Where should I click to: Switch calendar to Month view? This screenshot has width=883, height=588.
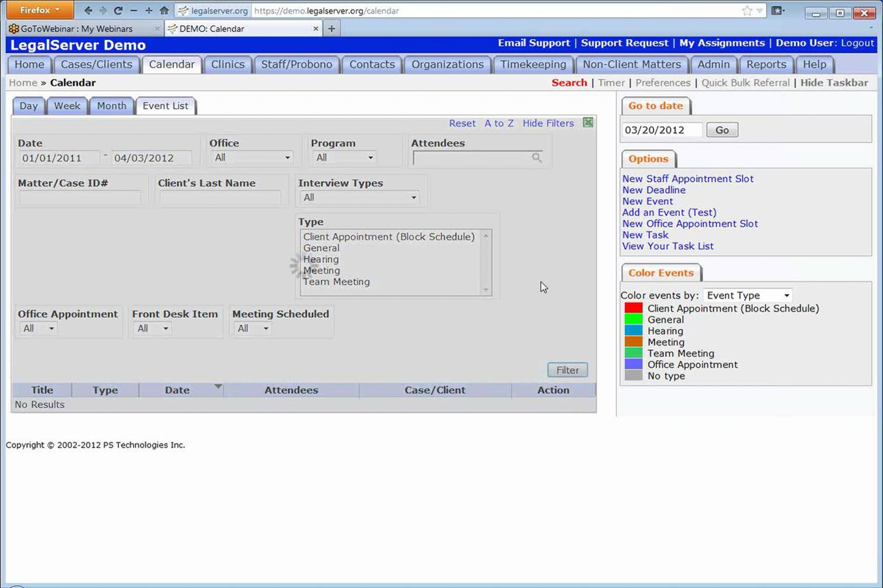pyautogui.click(x=112, y=106)
